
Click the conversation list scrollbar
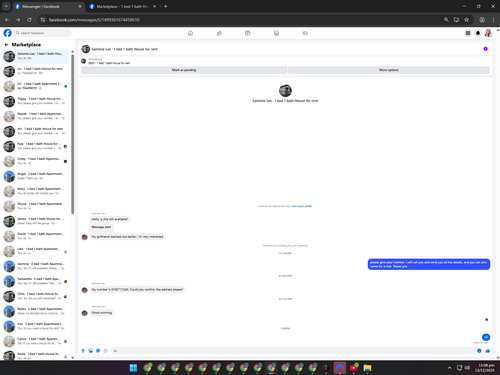click(x=72, y=133)
